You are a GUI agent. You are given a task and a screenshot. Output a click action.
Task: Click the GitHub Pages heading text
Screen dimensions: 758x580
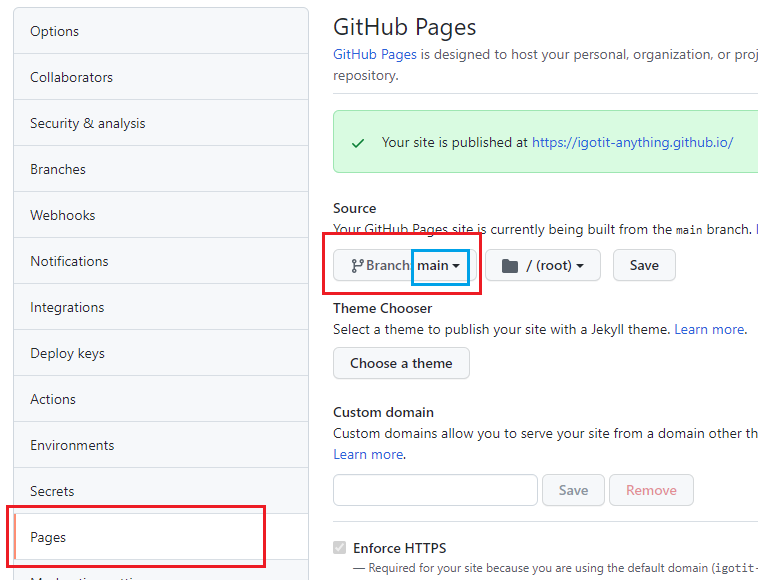(405, 27)
